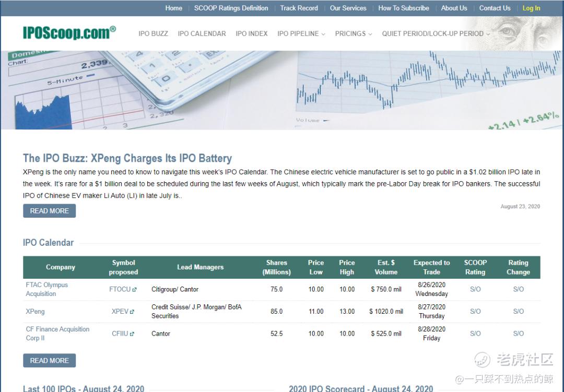Click 2020 IPO Scorecard heading
The image size is (564, 392).
361,388
